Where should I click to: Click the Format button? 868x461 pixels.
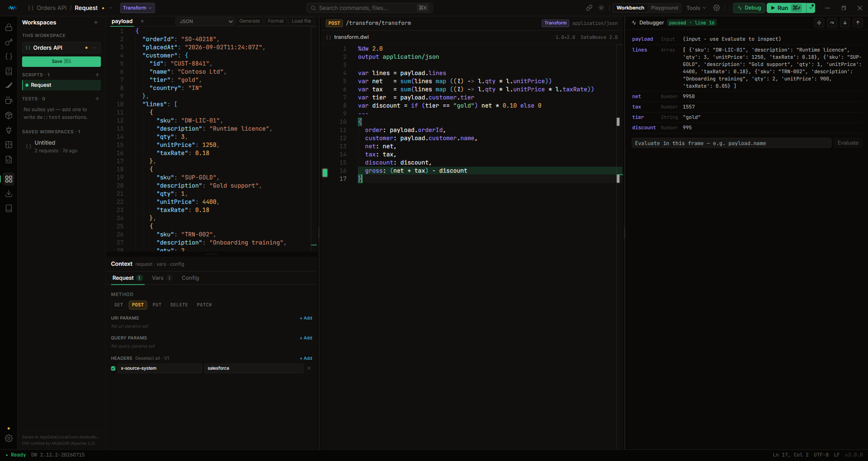pos(276,21)
